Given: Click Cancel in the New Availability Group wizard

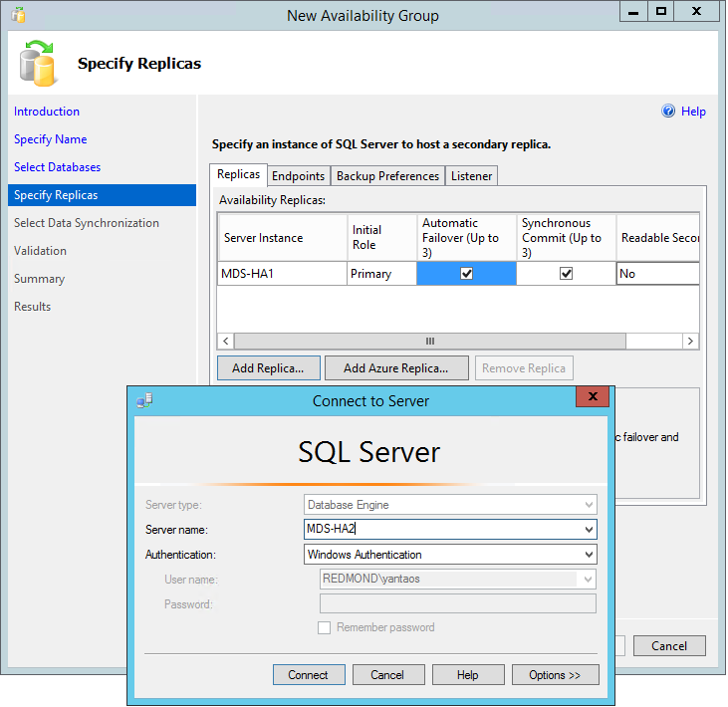Looking at the screenshot, I should pos(669,645).
